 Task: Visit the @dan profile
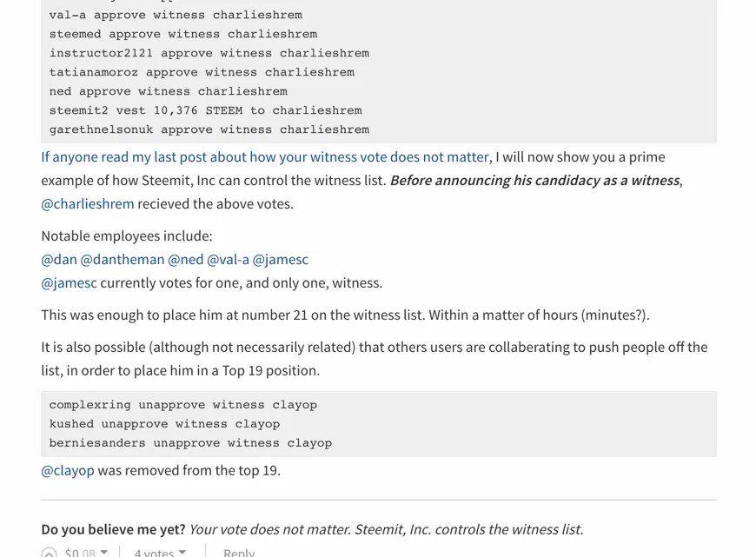[x=59, y=260]
